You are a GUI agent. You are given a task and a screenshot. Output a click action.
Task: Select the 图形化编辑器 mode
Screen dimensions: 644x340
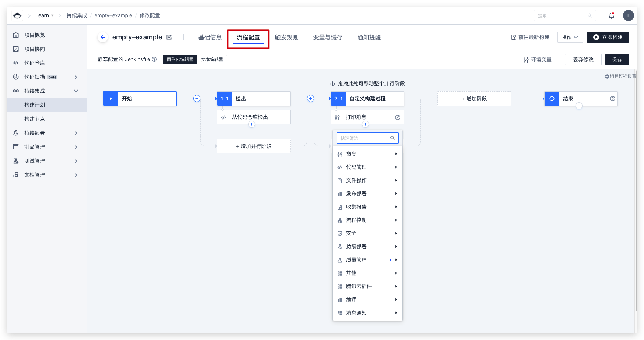coord(180,60)
